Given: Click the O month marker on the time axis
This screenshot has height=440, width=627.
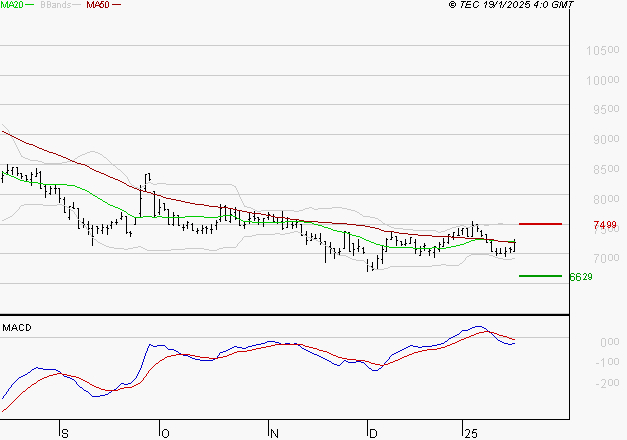Looking at the screenshot, I should click(x=165, y=433).
